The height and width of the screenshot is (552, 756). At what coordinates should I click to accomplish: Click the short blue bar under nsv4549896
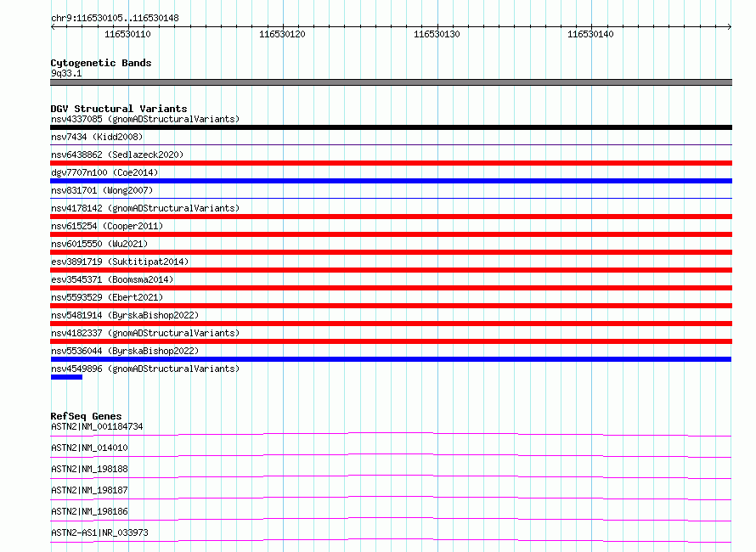pyautogui.click(x=66, y=377)
